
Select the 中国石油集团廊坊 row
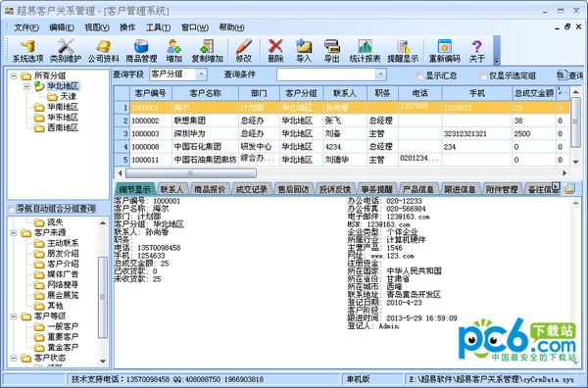point(341,160)
